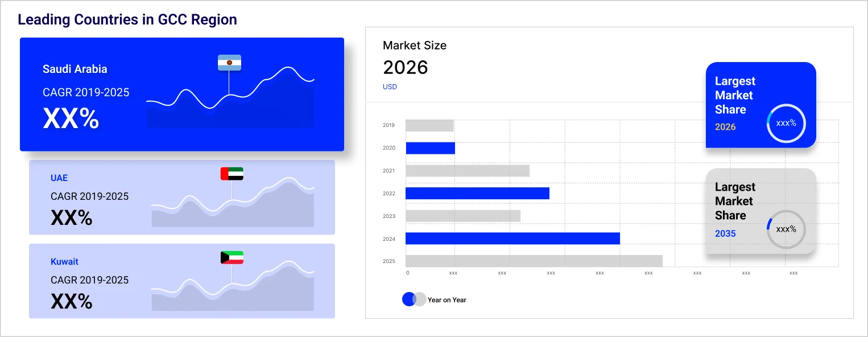This screenshot has width=868, height=337.
Task: Click the 2026 market share donut ring
Action: 786,123
